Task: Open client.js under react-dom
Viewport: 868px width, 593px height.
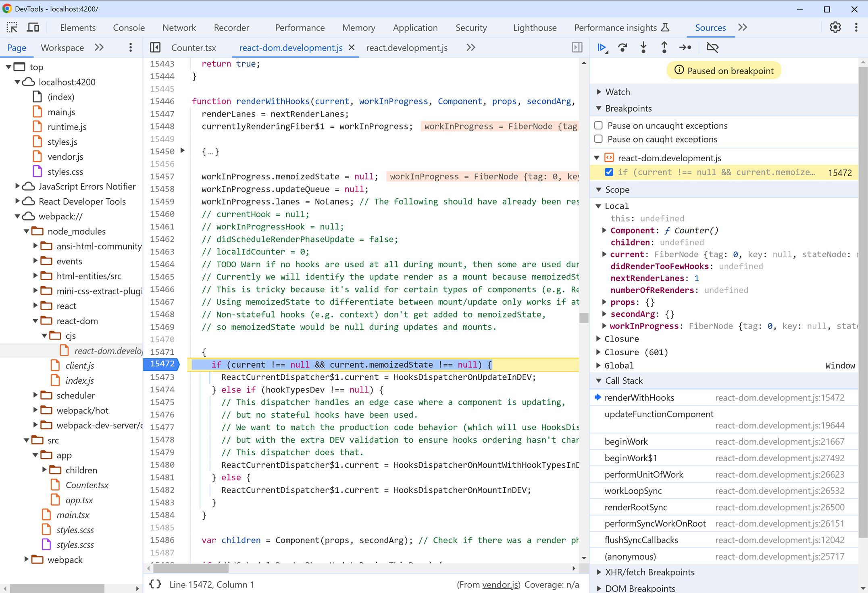Action: [79, 365]
